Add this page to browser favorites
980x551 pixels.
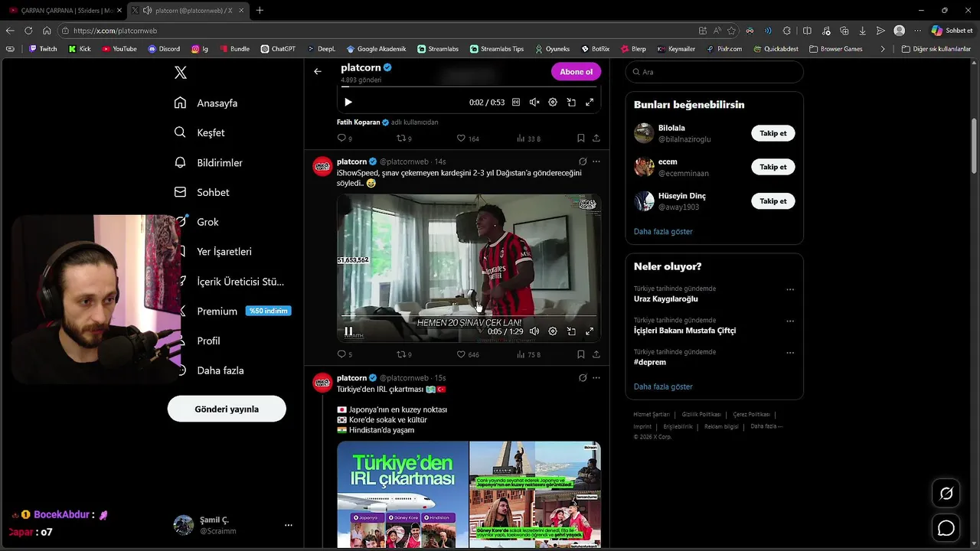click(731, 31)
